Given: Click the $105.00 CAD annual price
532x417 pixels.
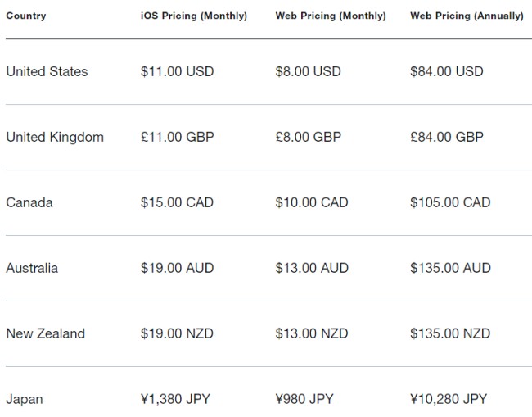Looking at the screenshot, I should [x=450, y=202].
